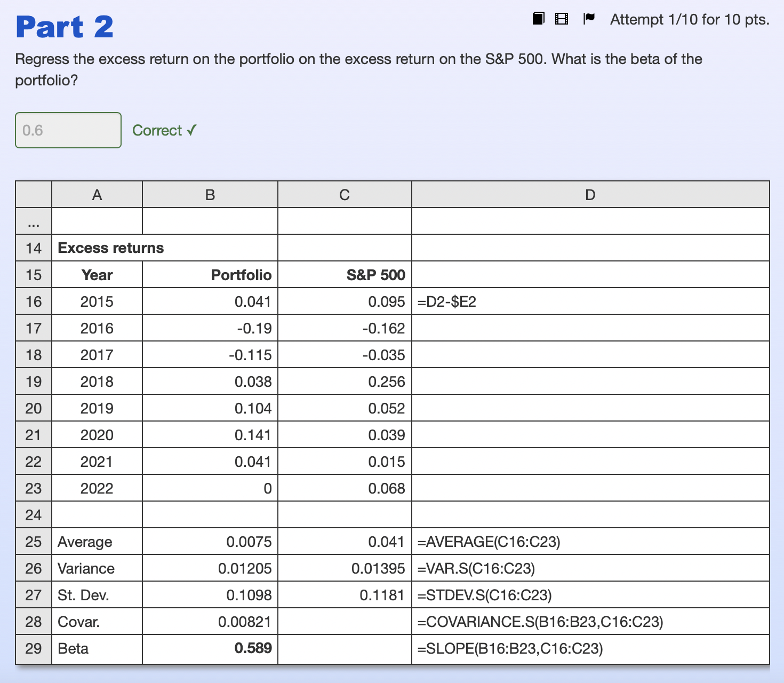The height and width of the screenshot is (683, 784).
Task: Click the portfolio value 0 for 2022
Action: [210, 488]
